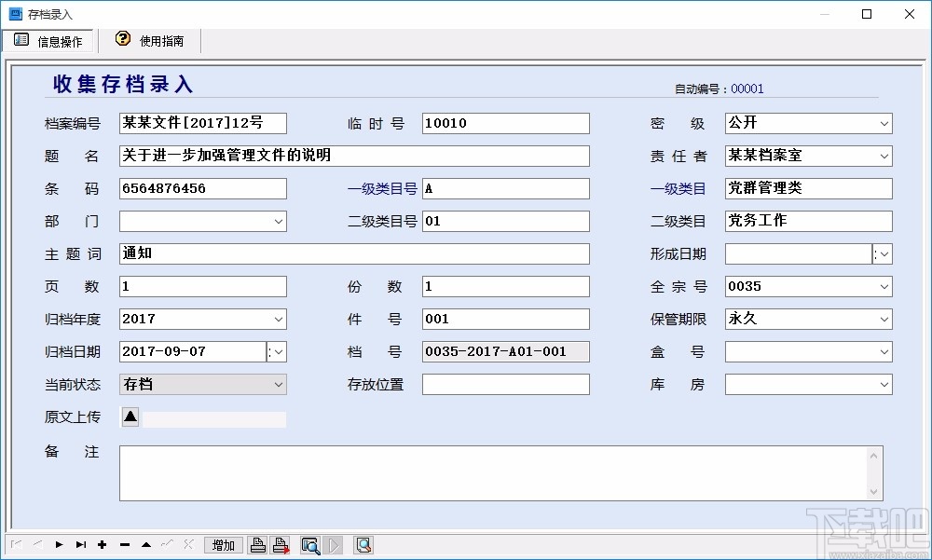Image resolution: width=932 pixels, height=560 pixels.
Task: Click the printer with red arrow icon
Action: tap(281, 545)
